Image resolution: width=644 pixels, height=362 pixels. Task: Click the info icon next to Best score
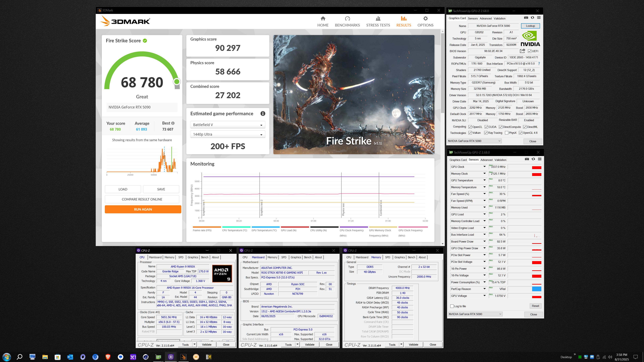click(x=173, y=123)
